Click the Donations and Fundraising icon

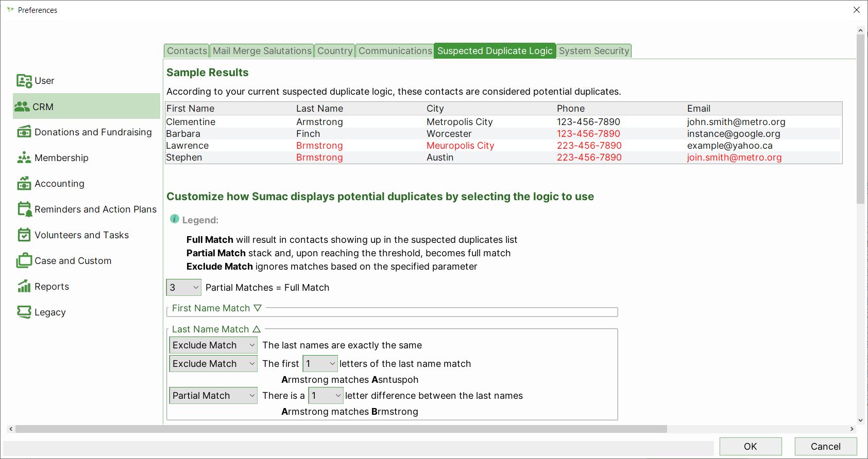(x=24, y=132)
